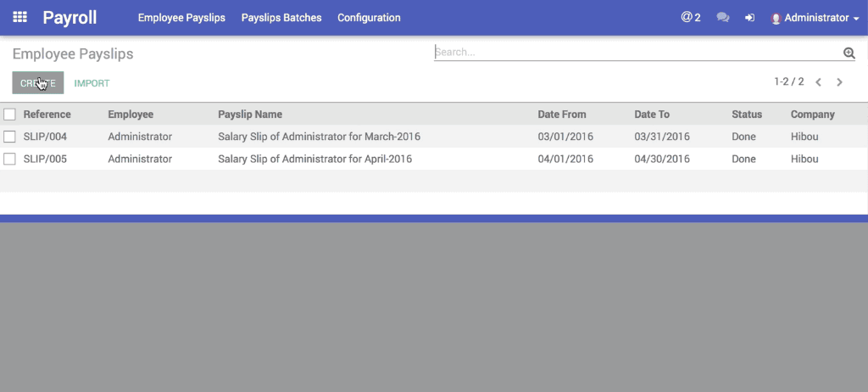Click the Employee Payslips breadcrumb title
Viewport: 868px width, 392px height.
tap(73, 53)
